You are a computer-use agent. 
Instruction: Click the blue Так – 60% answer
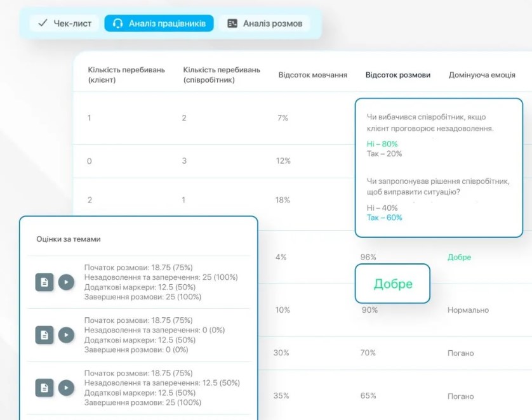coord(384,218)
